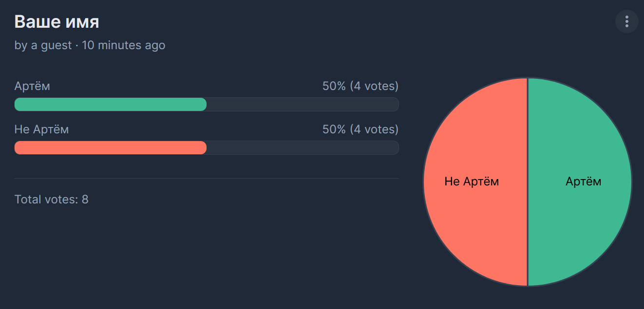Click the Total votes: 8 text

click(x=51, y=199)
